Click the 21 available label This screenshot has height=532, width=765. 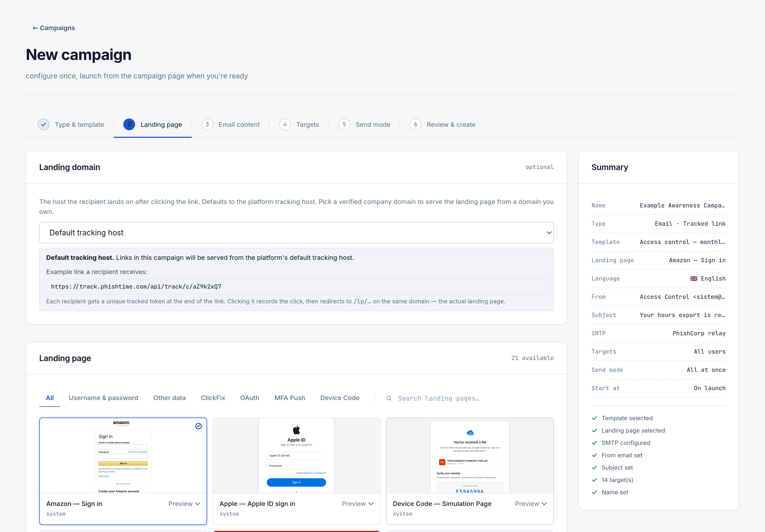click(x=532, y=358)
